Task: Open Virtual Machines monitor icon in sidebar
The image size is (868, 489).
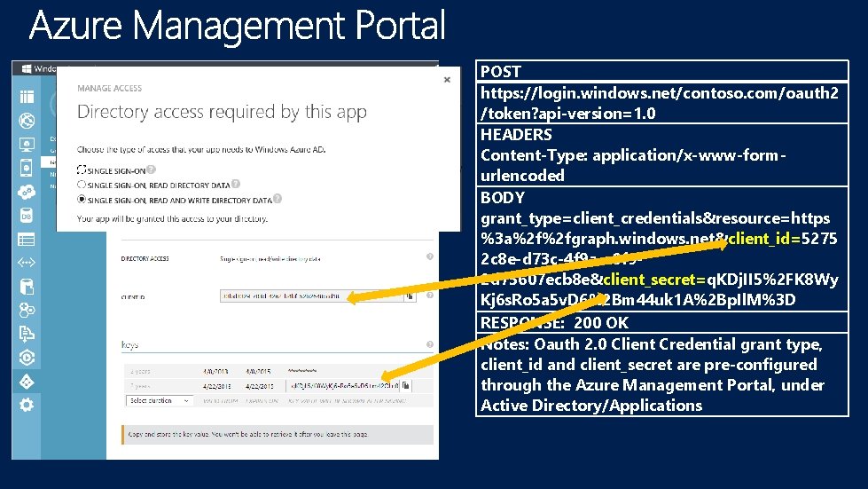Action: click(x=27, y=145)
